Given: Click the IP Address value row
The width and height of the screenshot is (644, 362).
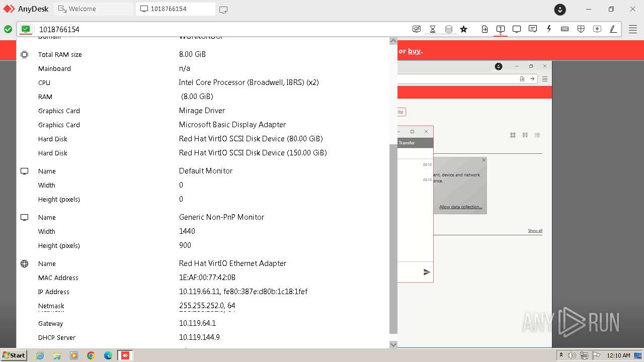Looking at the screenshot, I should [243, 292].
